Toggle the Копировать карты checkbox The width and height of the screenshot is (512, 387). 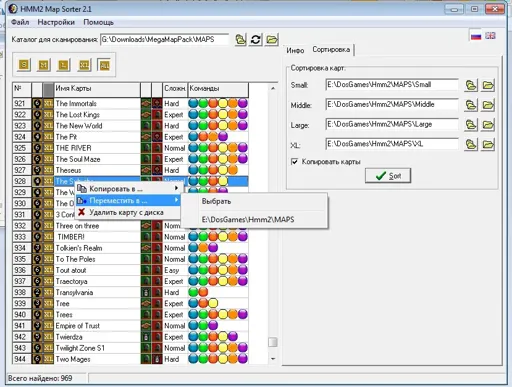click(294, 162)
